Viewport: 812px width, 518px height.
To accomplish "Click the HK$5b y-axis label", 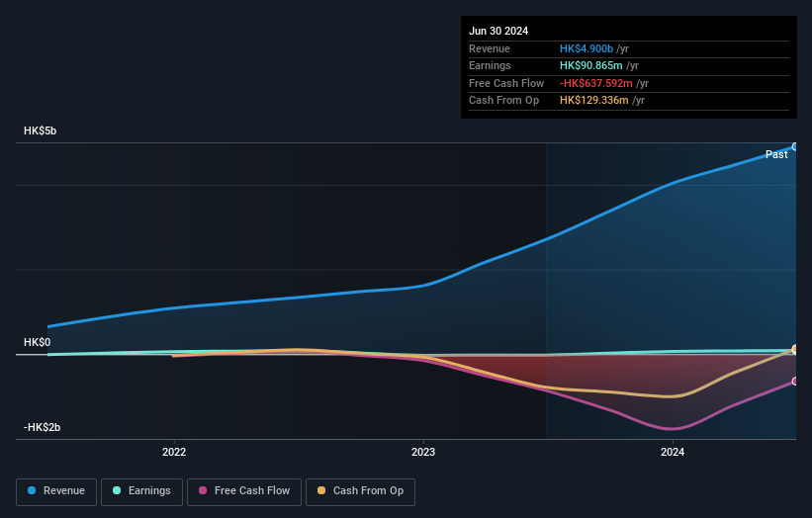I will (x=40, y=130).
